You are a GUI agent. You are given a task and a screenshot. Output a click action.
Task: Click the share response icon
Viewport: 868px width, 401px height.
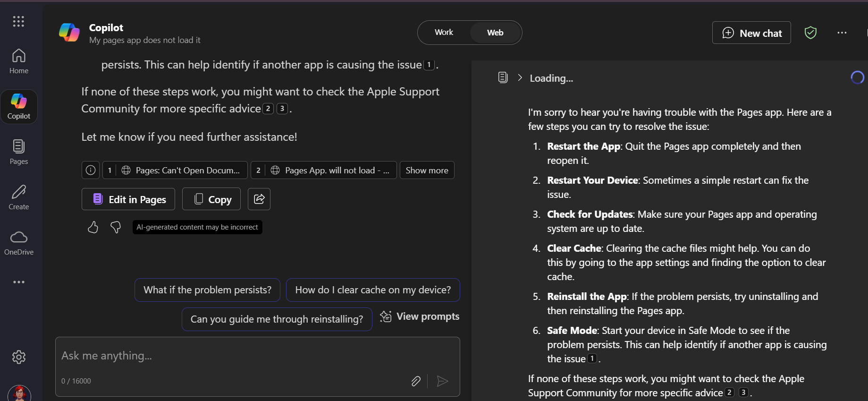pos(259,199)
